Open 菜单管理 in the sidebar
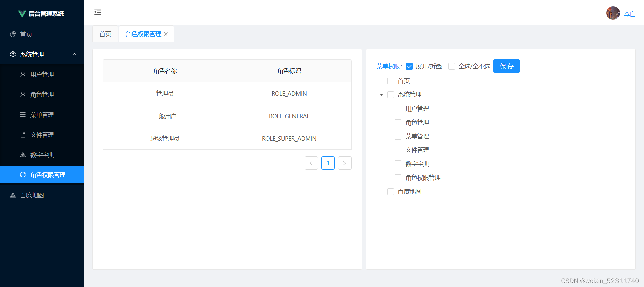This screenshot has height=287, width=644. pos(42,115)
